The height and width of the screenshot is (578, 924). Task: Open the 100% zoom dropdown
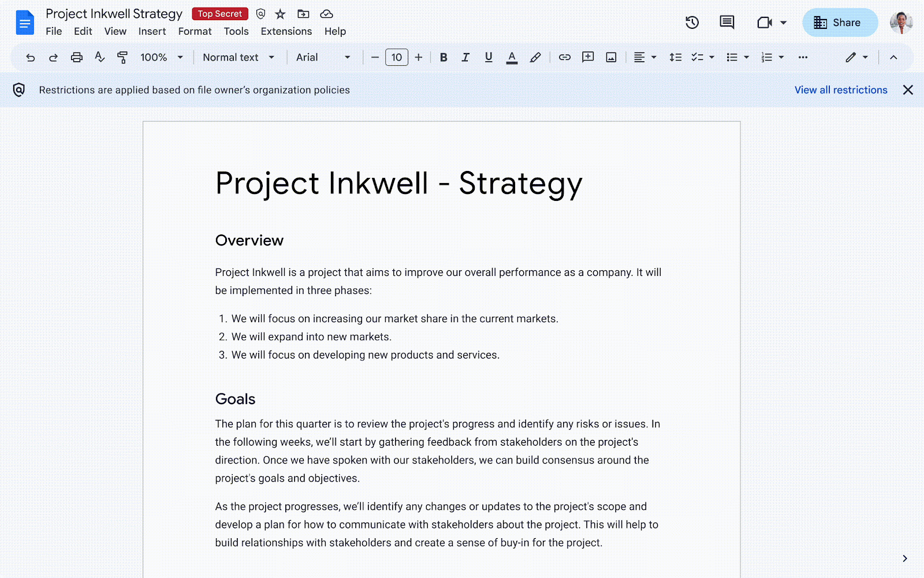pos(162,57)
